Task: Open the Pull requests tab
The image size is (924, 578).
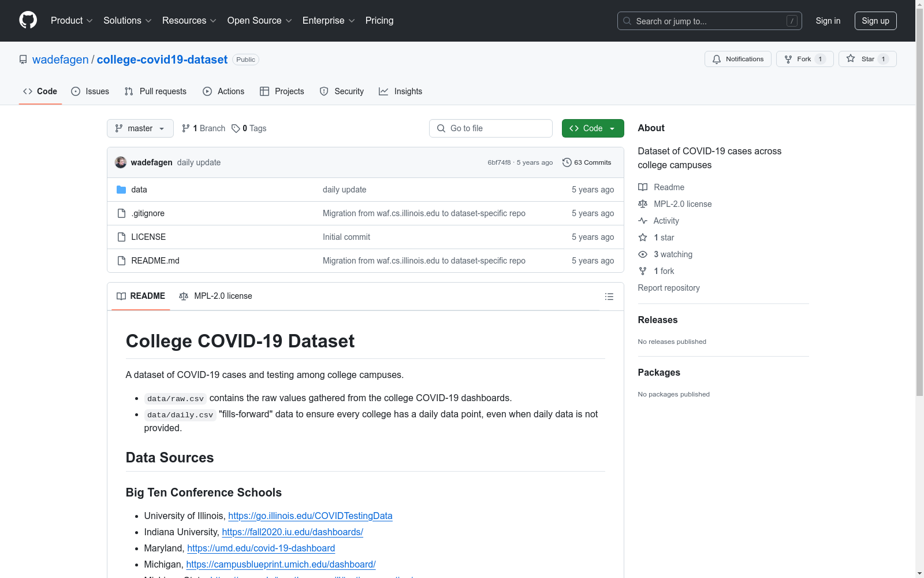Action: pos(155,91)
